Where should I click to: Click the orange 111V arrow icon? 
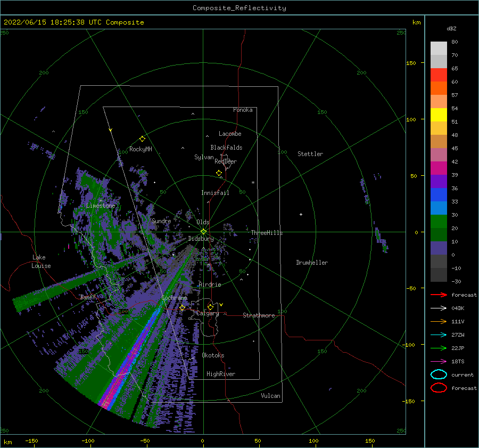click(x=439, y=321)
